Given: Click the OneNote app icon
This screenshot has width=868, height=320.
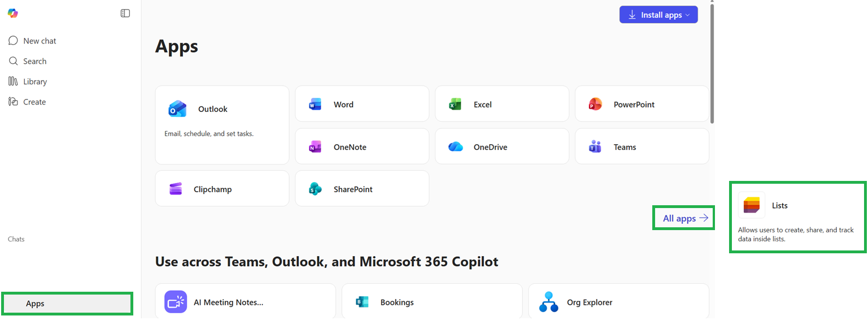Looking at the screenshot, I should [x=315, y=147].
